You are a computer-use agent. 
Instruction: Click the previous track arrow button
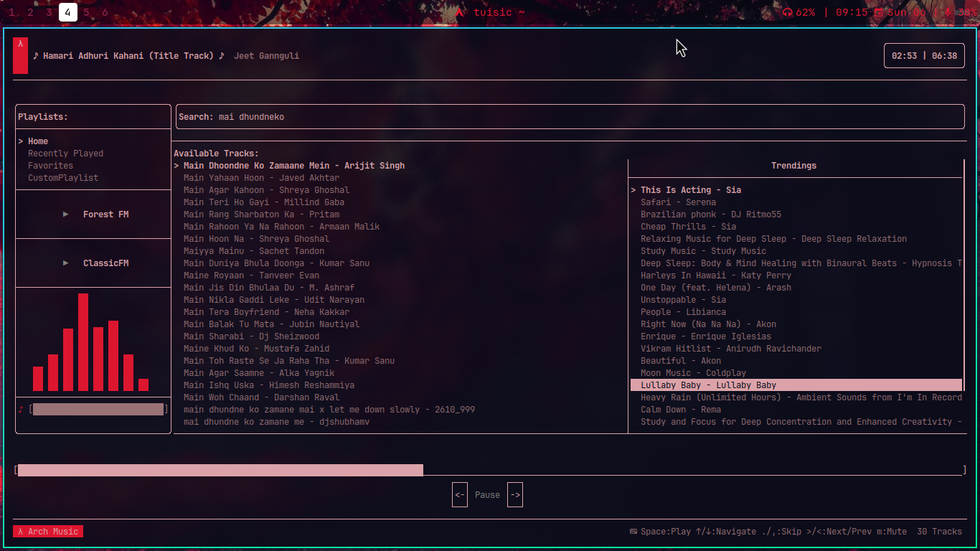tap(460, 495)
